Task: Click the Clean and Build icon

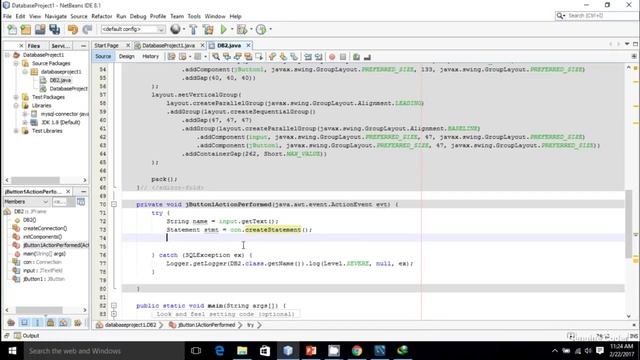Action: (208, 29)
